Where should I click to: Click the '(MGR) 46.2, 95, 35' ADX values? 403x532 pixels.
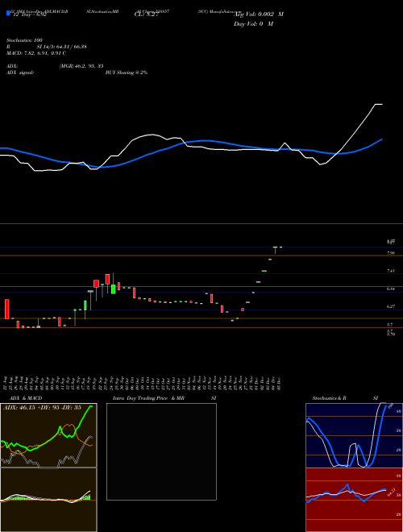pyautogui.click(x=81, y=66)
